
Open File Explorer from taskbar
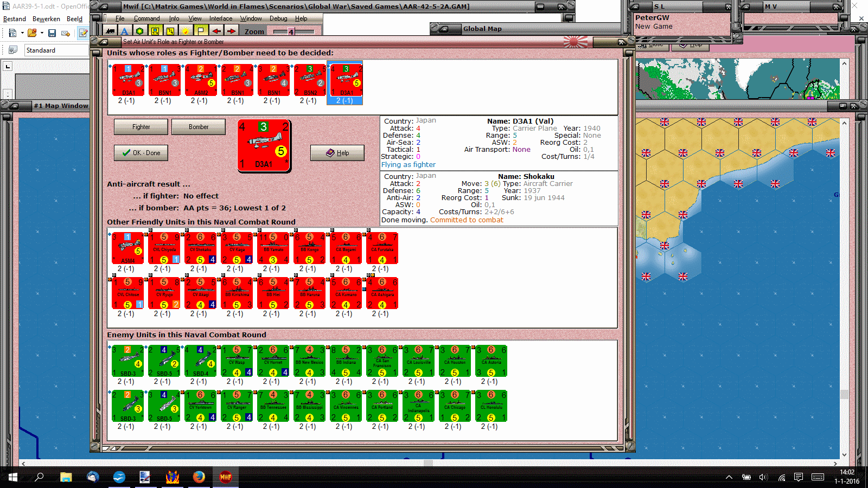66,477
